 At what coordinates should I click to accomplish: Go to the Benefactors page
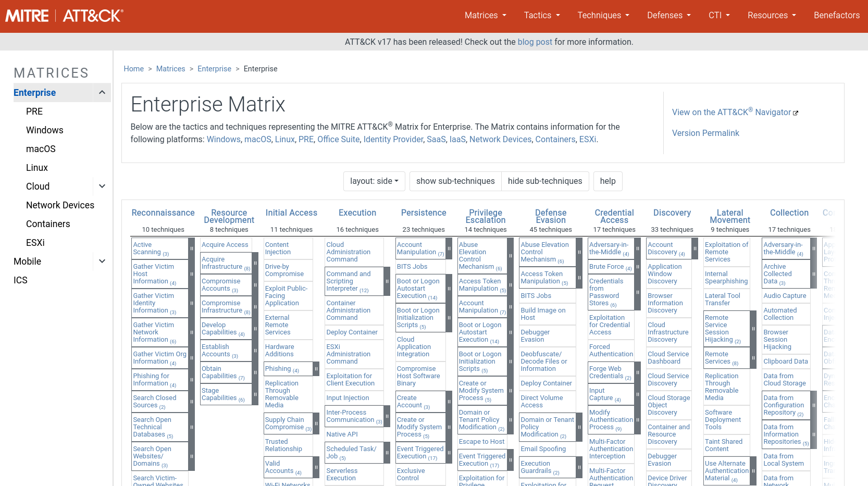[837, 16]
